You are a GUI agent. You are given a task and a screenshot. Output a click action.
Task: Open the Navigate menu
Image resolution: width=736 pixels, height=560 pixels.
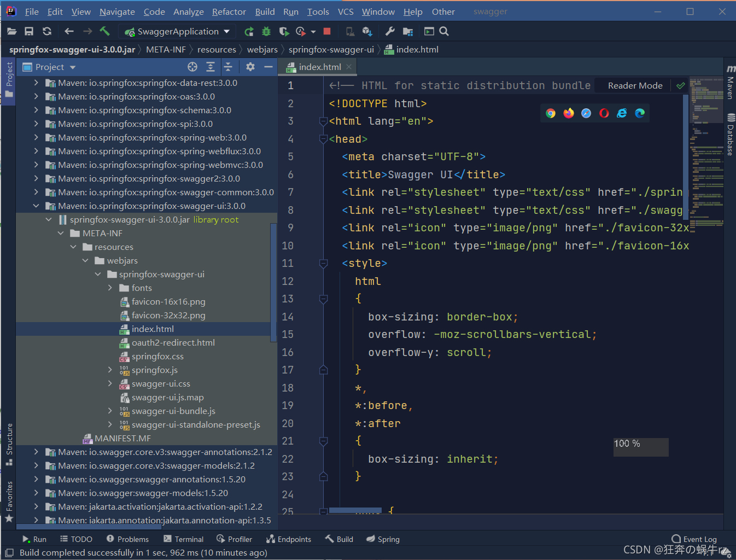pyautogui.click(x=117, y=11)
